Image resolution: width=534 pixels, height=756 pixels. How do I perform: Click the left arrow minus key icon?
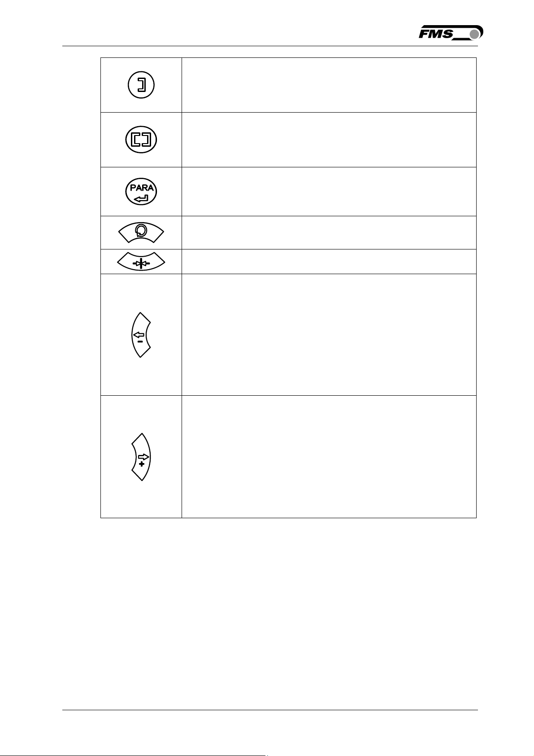[x=141, y=335]
